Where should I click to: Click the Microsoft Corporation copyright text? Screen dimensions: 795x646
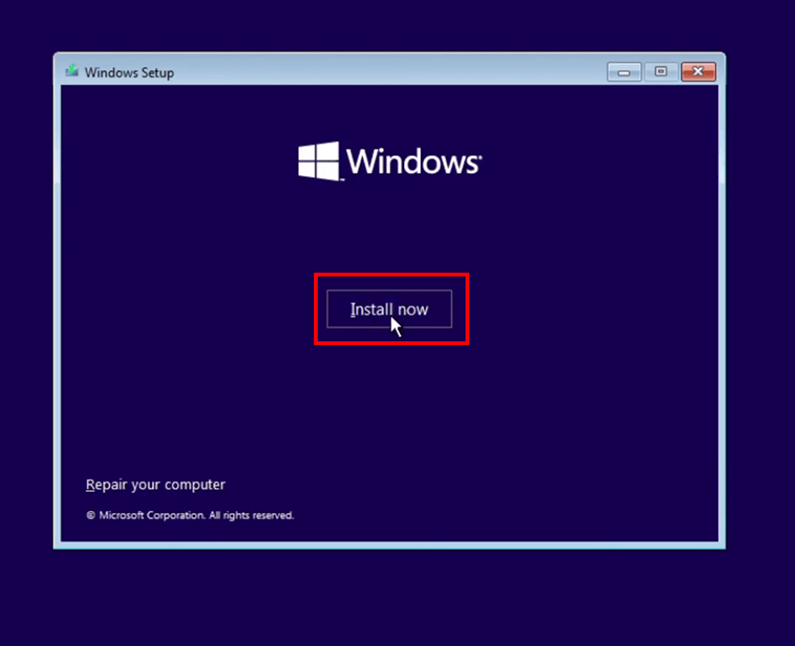[190, 515]
